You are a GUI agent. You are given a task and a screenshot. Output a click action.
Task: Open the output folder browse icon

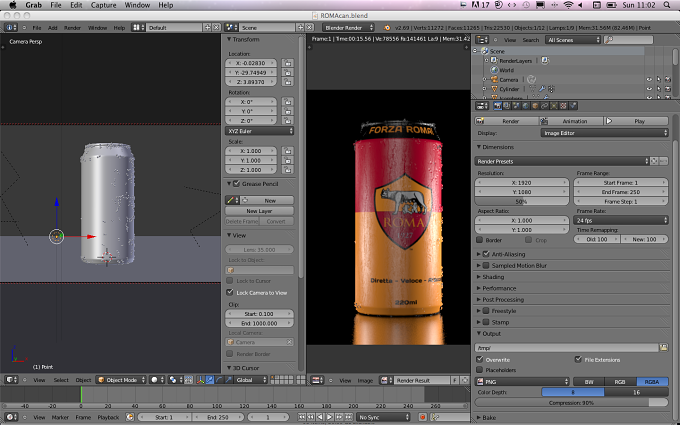point(664,347)
